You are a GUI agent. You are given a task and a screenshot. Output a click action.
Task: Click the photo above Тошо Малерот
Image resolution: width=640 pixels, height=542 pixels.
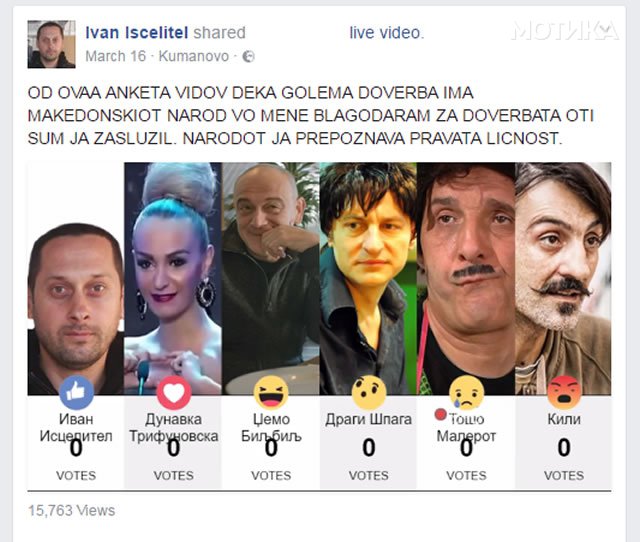[466, 279]
